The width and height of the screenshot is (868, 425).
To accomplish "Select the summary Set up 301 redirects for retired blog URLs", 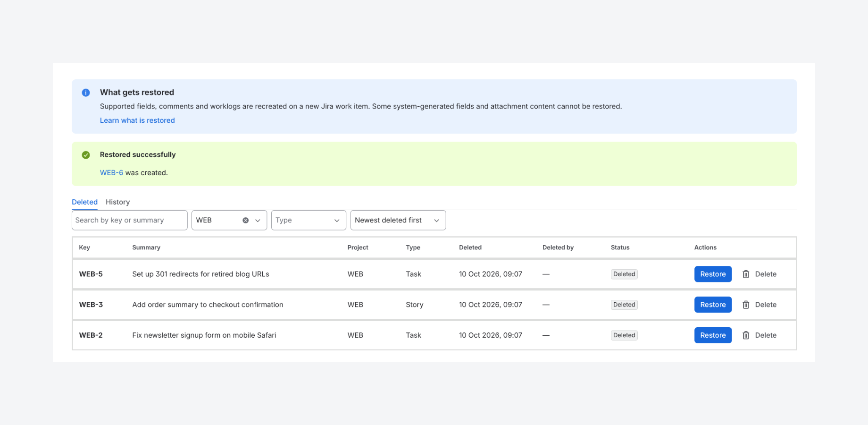I will coord(201,274).
